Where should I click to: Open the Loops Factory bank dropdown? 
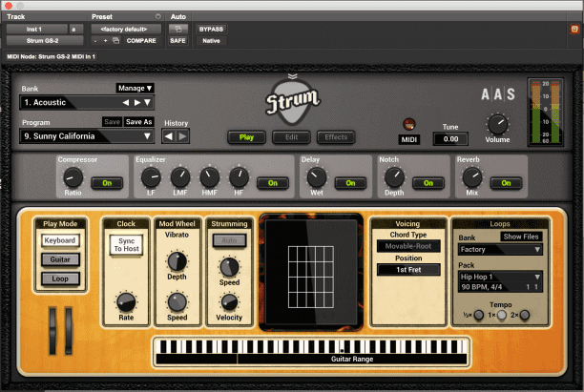pyautogui.click(x=500, y=250)
